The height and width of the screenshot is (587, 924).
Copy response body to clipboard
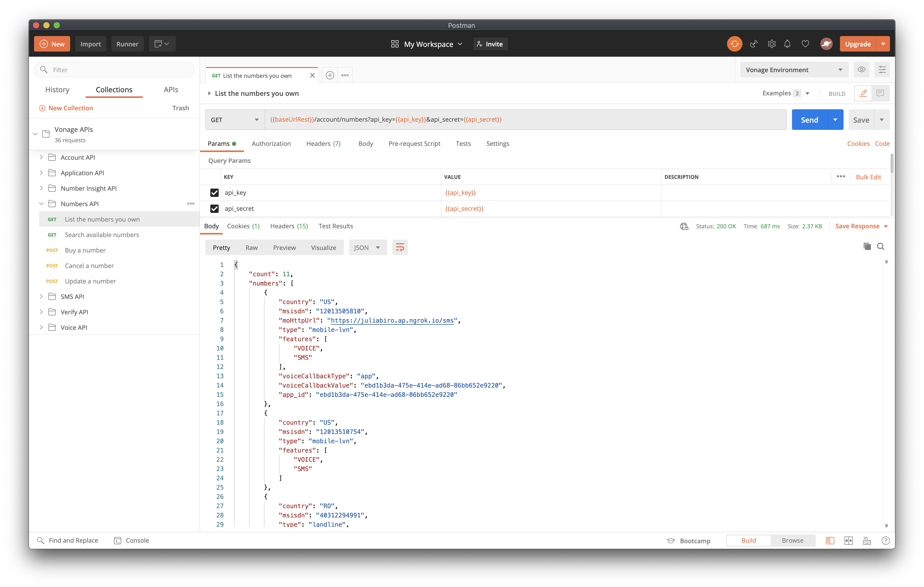pyautogui.click(x=867, y=247)
